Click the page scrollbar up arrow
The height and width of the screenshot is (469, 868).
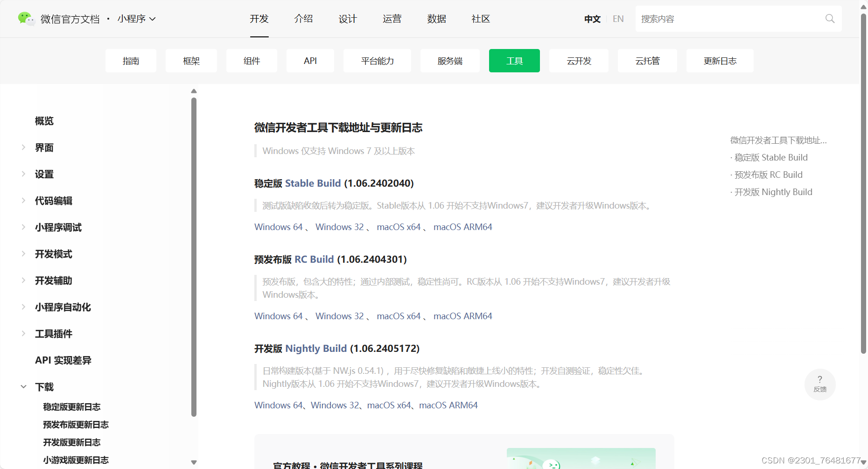pyautogui.click(x=863, y=7)
